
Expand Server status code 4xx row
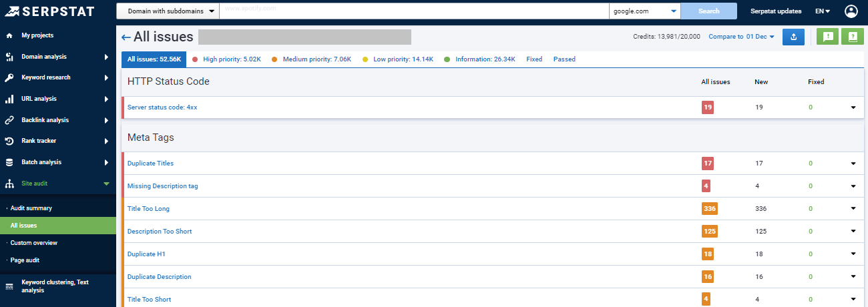853,107
